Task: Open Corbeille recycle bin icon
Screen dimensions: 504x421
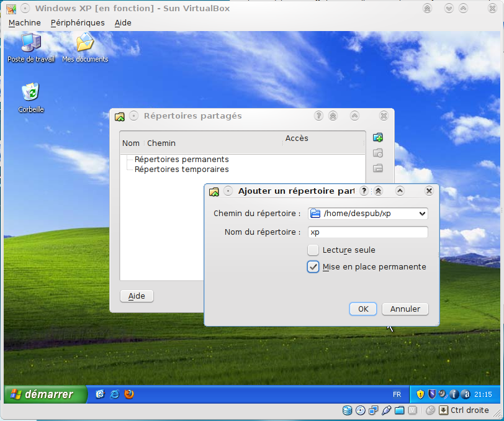Action: pyautogui.click(x=30, y=93)
